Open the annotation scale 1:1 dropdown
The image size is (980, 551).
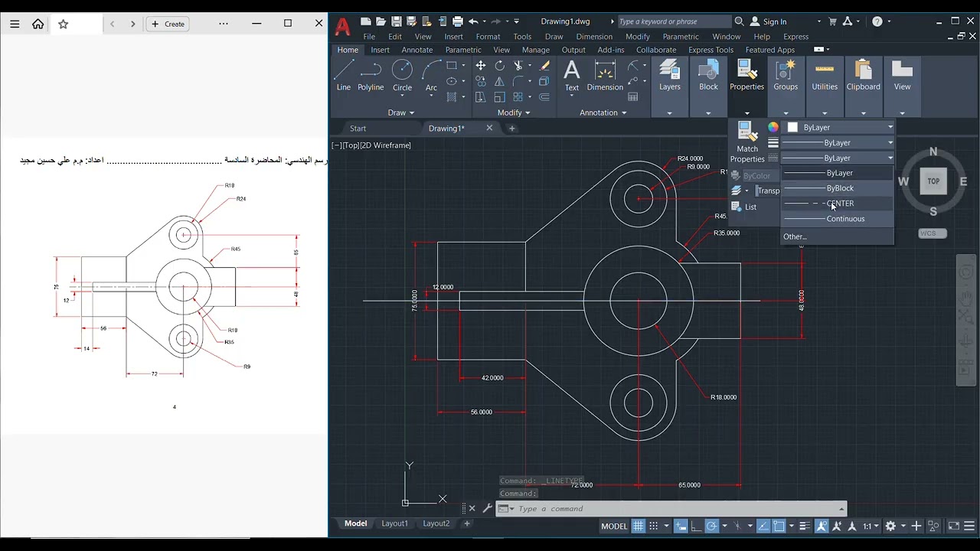click(870, 526)
